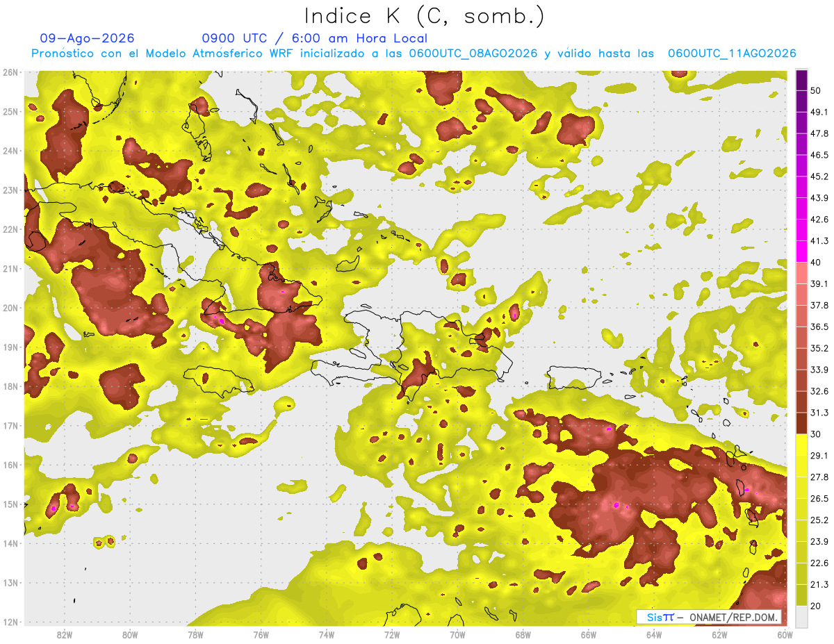This screenshot has height=644, width=834.
Task: Click the 19N latitude label
Action: click(x=10, y=347)
